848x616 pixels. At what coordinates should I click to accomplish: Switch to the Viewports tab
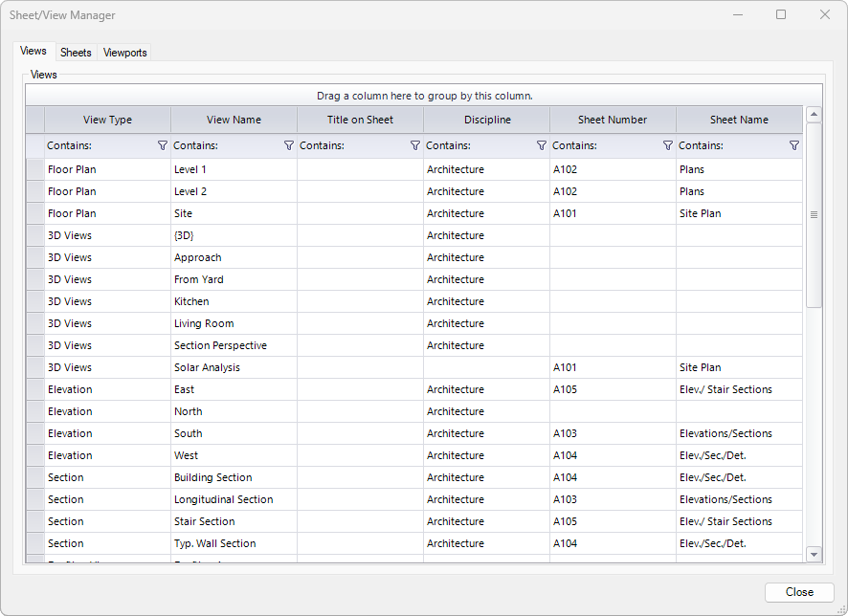tap(124, 53)
